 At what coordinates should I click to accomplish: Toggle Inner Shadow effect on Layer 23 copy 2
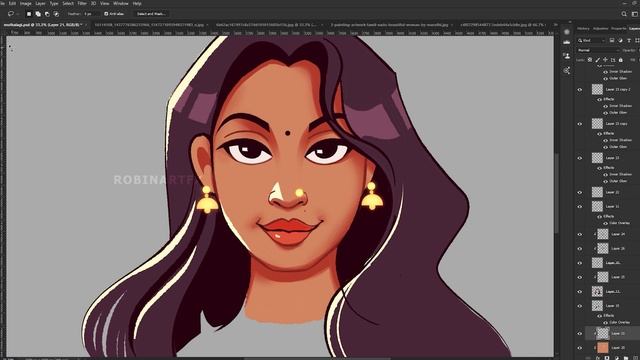(x=605, y=106)
